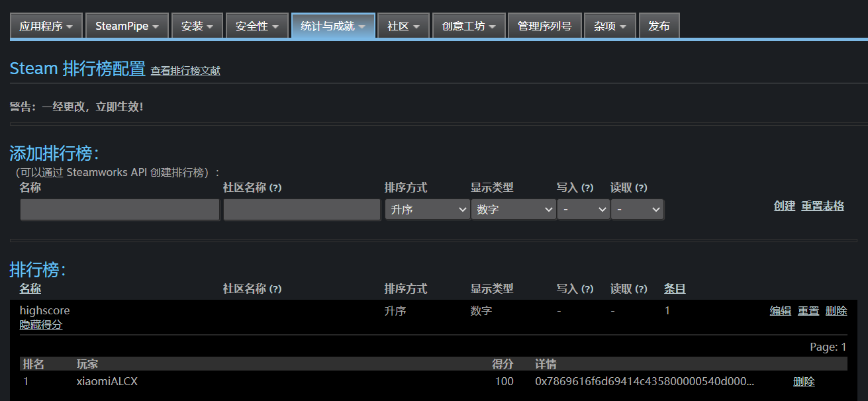The height and width of the screenshot is (401, 868).
Task: Click the Steam 排行榜配置 page heading
Action: click(77, 68)
